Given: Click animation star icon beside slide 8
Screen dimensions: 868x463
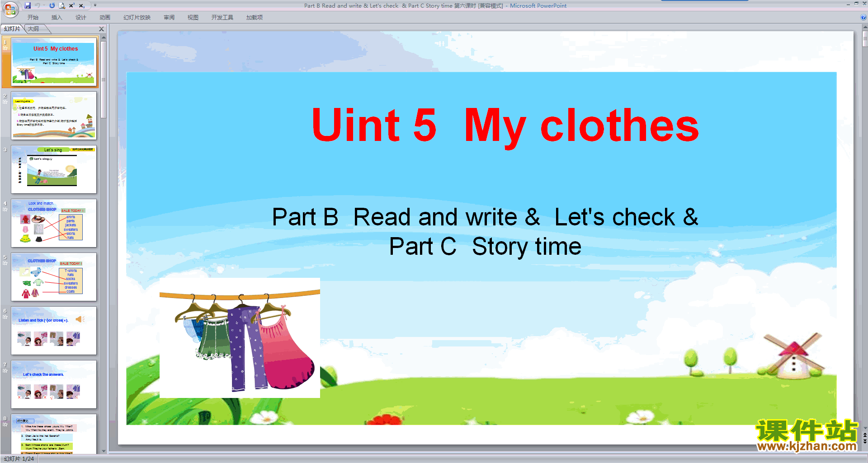Looking at the screenshot, I should 5,424.
